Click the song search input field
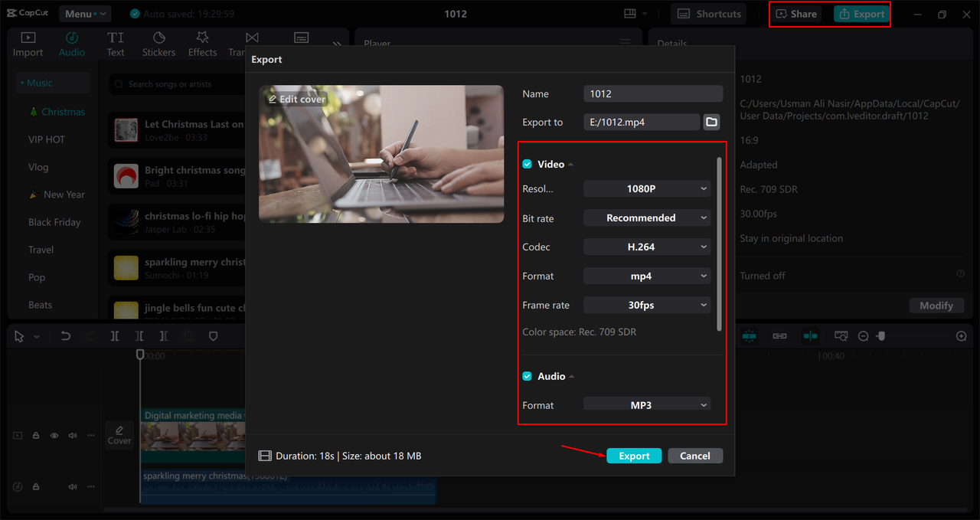Screen dimensions: 980x520 coord(177,84)
